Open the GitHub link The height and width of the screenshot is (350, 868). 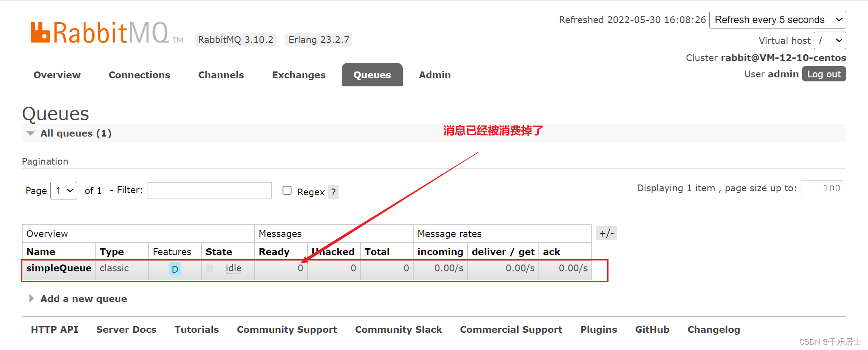652,330
